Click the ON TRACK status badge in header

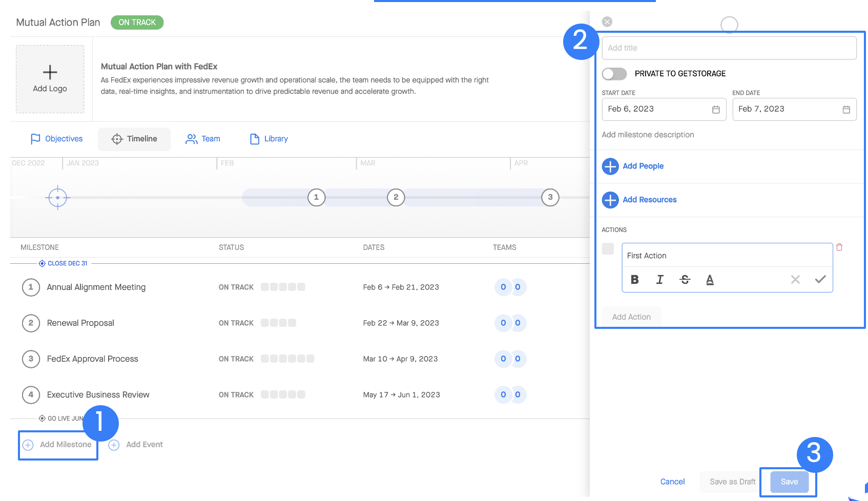(137, 23)
